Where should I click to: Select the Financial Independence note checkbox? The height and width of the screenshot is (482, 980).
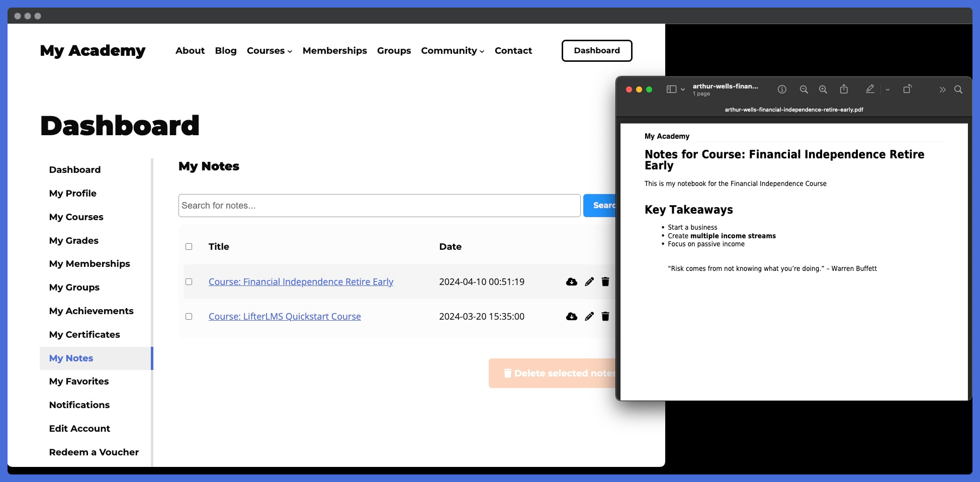pyautogui.click(x=189, y=281)
